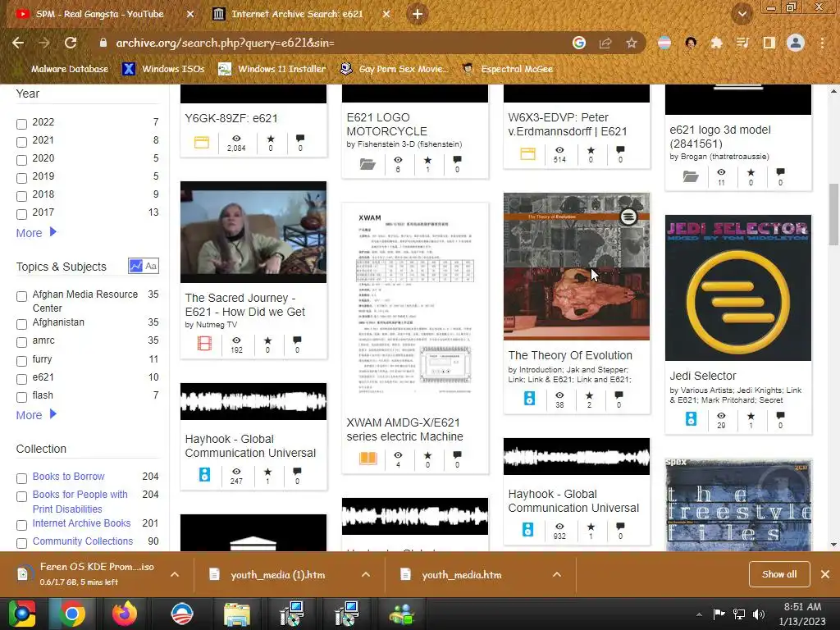840x630 pixels.
Task: Open Firefox from the taskbar
Action: pos(125,614)
